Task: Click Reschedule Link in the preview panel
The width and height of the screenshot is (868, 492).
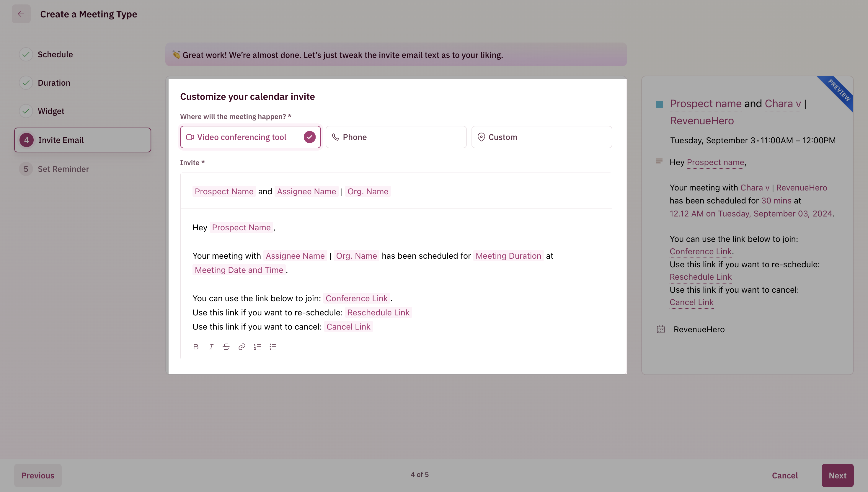Action: tap(701, 277)
